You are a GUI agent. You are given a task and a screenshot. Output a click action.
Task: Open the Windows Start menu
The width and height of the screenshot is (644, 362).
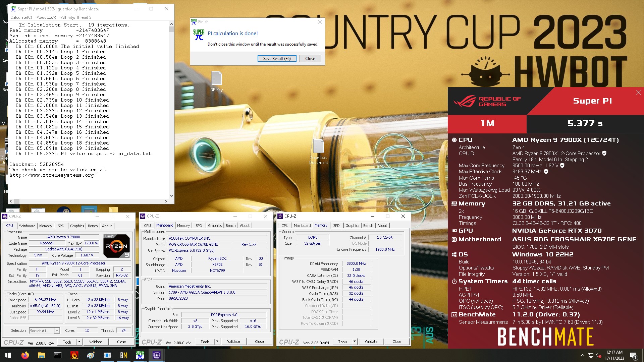(8, 355)
